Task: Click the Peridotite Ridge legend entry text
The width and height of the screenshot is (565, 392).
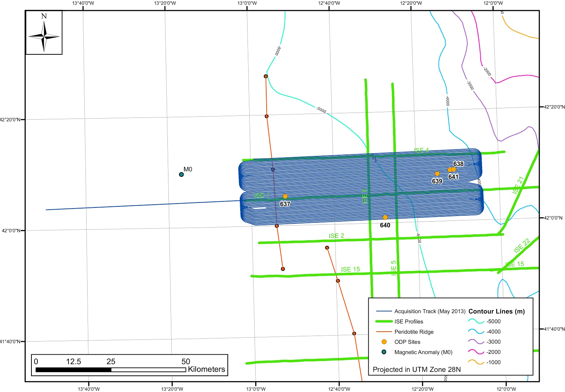Action: click(x=414, y=332)
